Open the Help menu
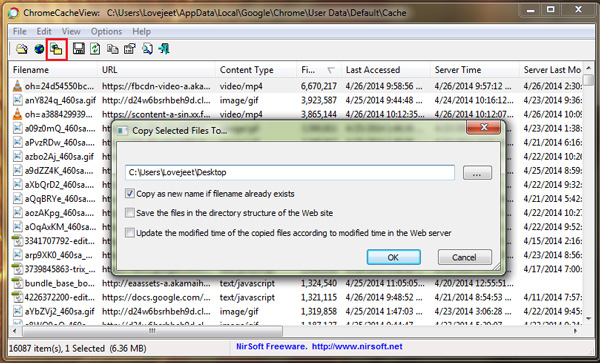The image size is (600, 363). pyautogui.click(x=142, y=31)
